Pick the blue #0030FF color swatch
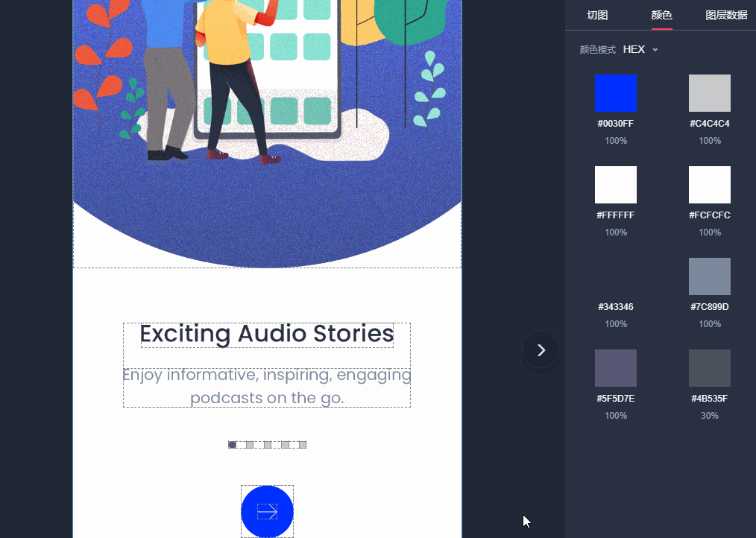The height and width of the screenshot is (538, 756). tap(615, 93)
